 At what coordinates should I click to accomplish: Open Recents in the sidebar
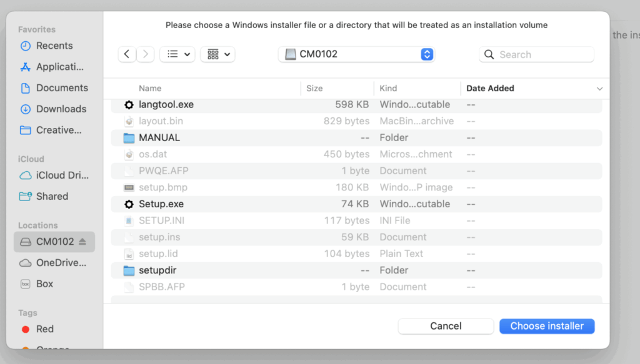(x=54, y=46)
